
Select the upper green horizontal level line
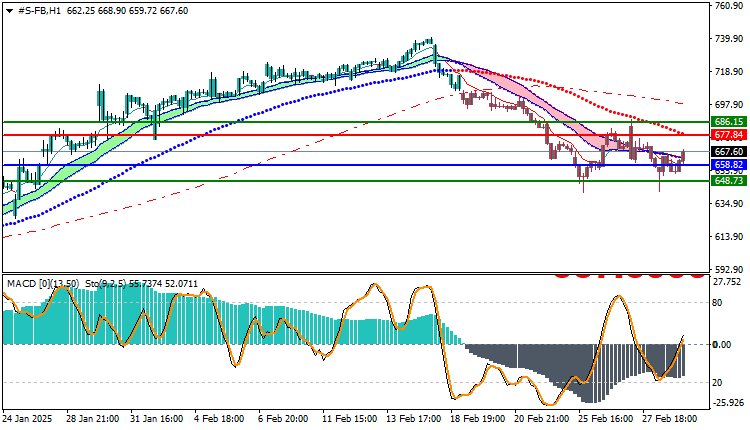[356, 122]
